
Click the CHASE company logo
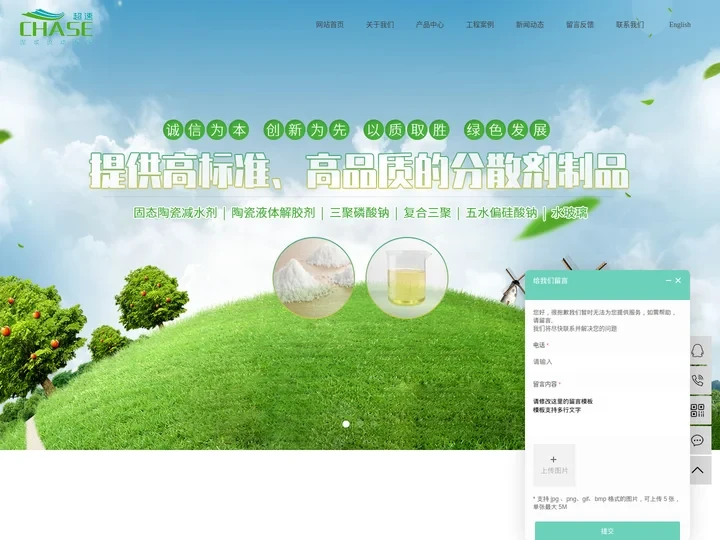(56, 28)
